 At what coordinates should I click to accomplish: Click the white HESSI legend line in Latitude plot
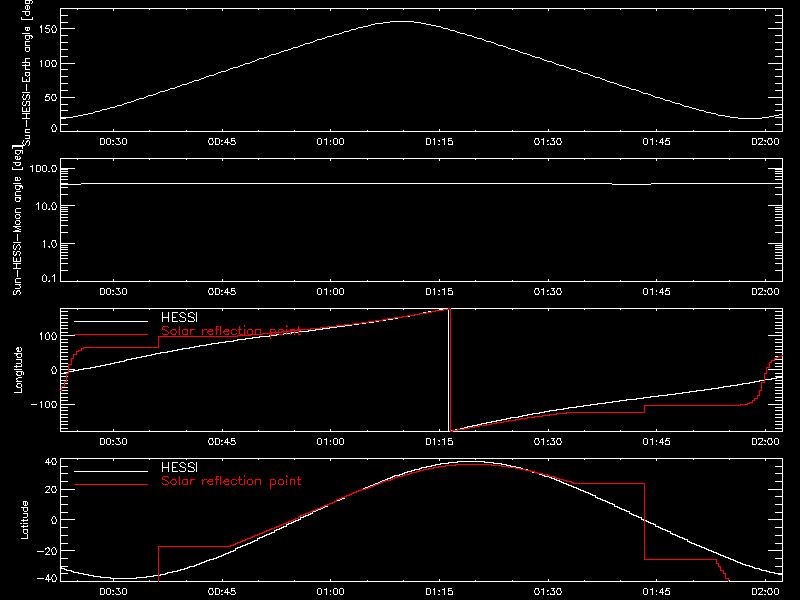pyautogui.click(x=111, y=471)
